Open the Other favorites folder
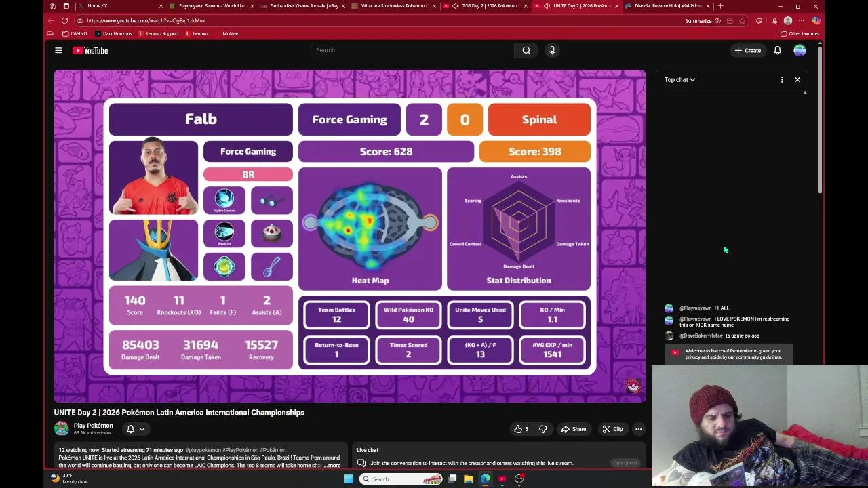This screenshot has height=488, width=868. point(800,33)
